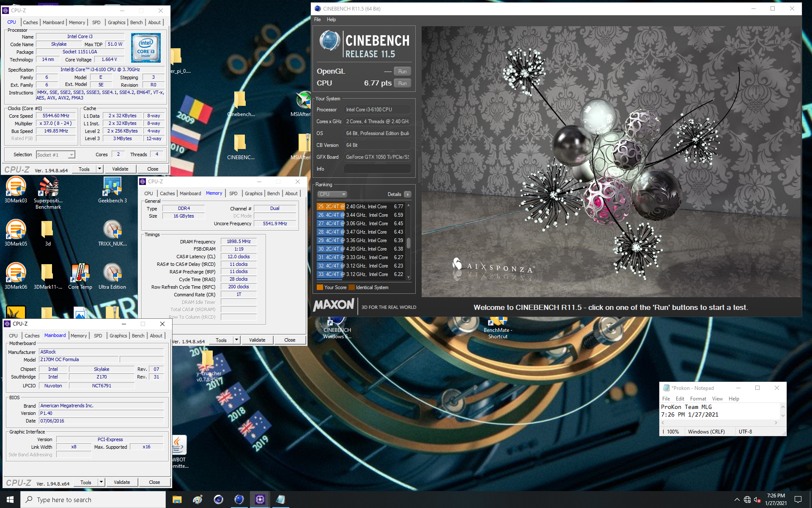Click the Cinebench ranking scrollbar thumb

click(409, 243)
